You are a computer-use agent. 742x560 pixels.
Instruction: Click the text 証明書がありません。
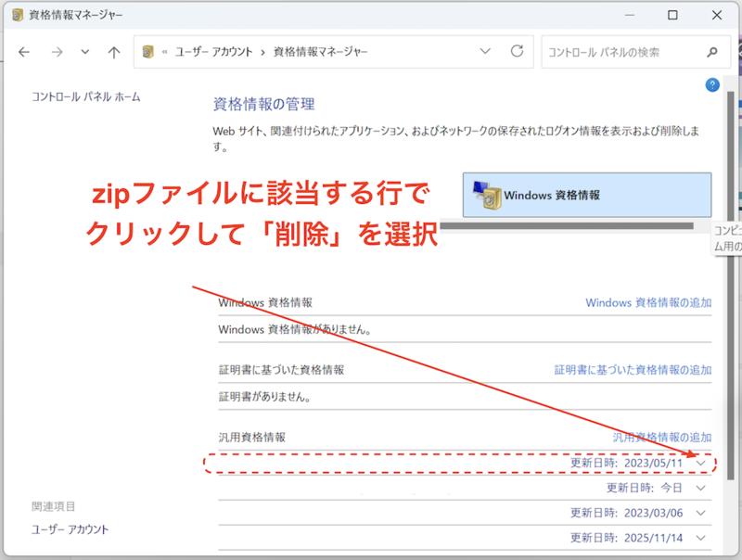point(264,397)
